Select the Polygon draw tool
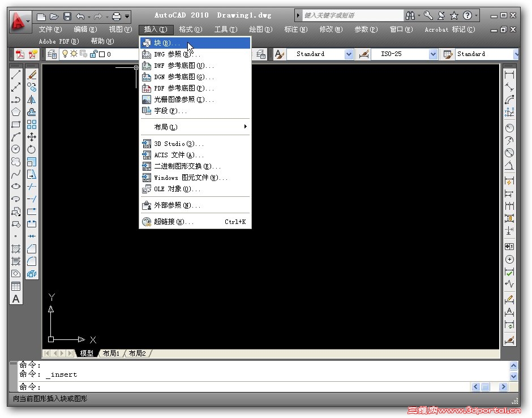 16,112
